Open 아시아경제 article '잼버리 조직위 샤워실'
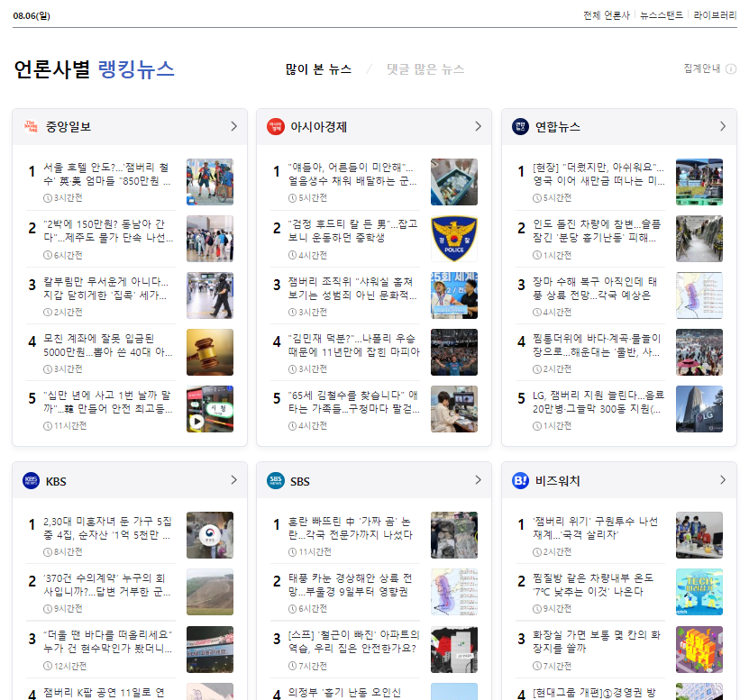The image size is (749, 700). 352,288
